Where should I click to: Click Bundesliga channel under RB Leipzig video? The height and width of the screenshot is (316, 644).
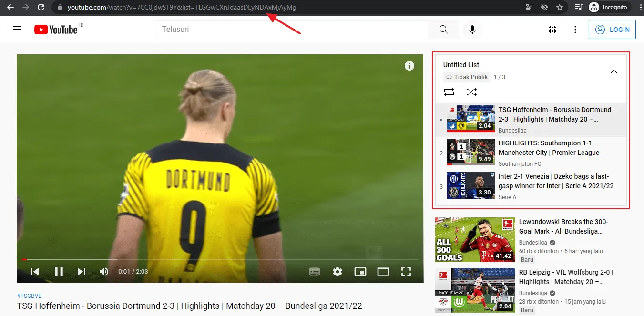533,293
